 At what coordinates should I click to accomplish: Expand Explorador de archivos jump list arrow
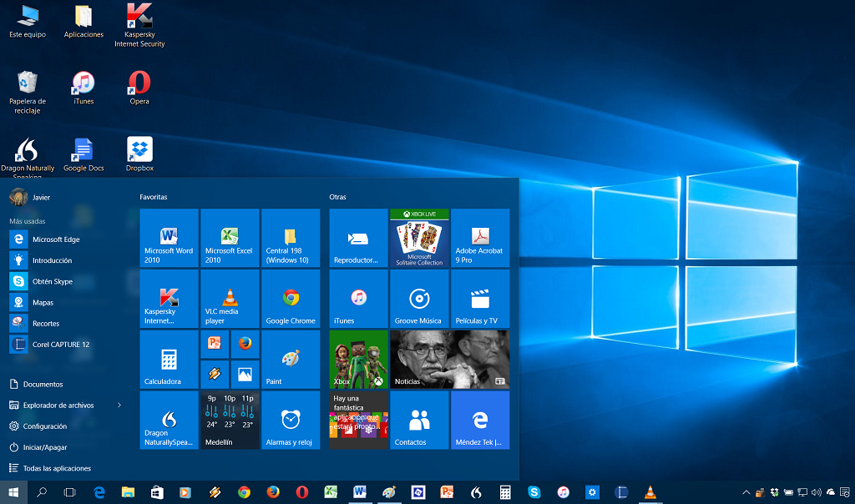click(x=119, y=405)
